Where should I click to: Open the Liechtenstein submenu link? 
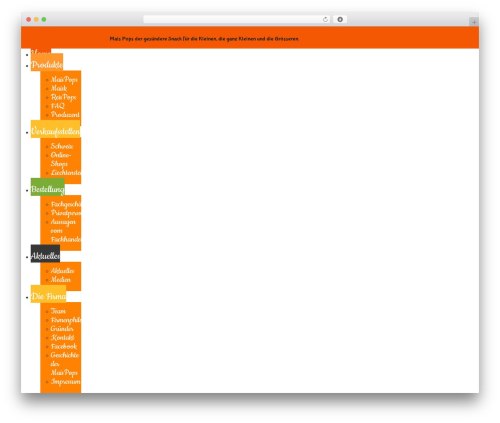66,173
